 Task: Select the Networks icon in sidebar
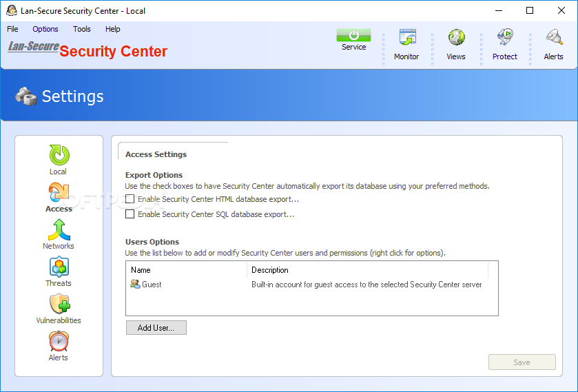point(59,229)
